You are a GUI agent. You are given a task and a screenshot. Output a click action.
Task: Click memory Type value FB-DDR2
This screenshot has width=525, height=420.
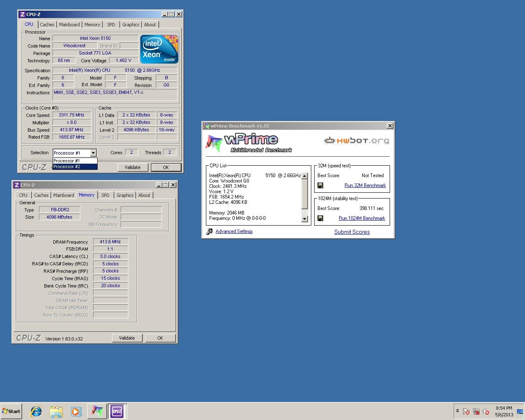[60, 210]
